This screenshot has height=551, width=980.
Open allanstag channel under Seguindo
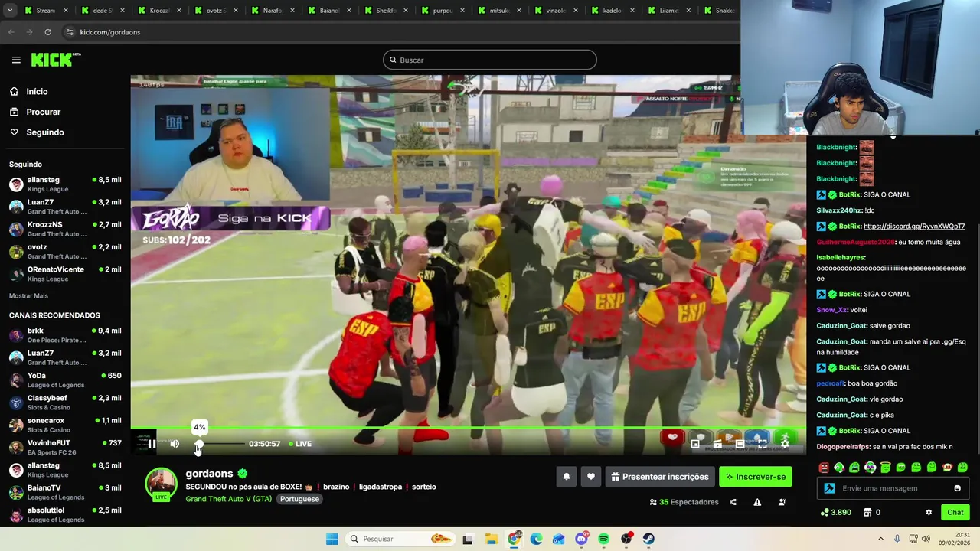click(x=65, y=184)
